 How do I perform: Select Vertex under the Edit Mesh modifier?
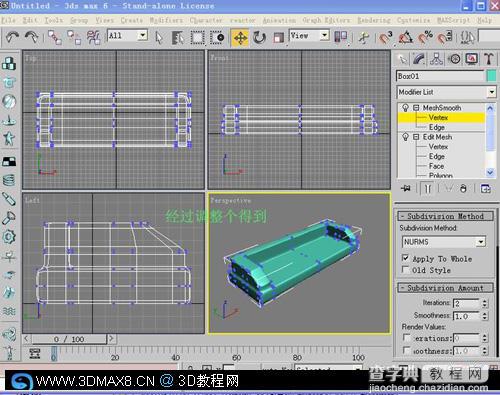pos(438,147)
